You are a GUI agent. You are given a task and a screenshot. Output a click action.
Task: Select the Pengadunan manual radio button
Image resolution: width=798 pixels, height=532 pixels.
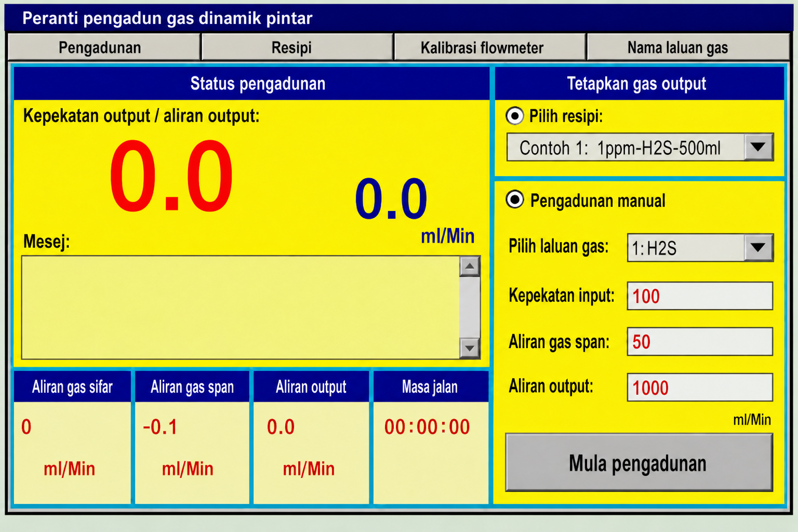515,199
